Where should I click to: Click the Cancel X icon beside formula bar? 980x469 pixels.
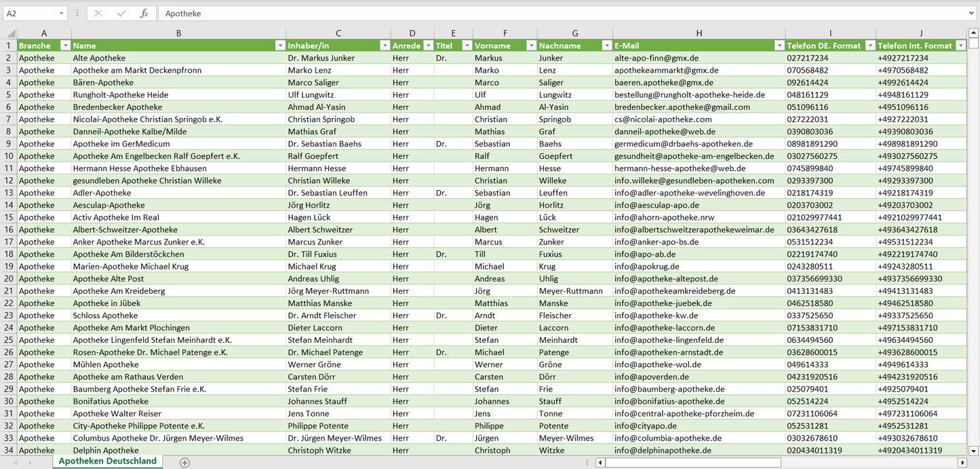[98, 14]
